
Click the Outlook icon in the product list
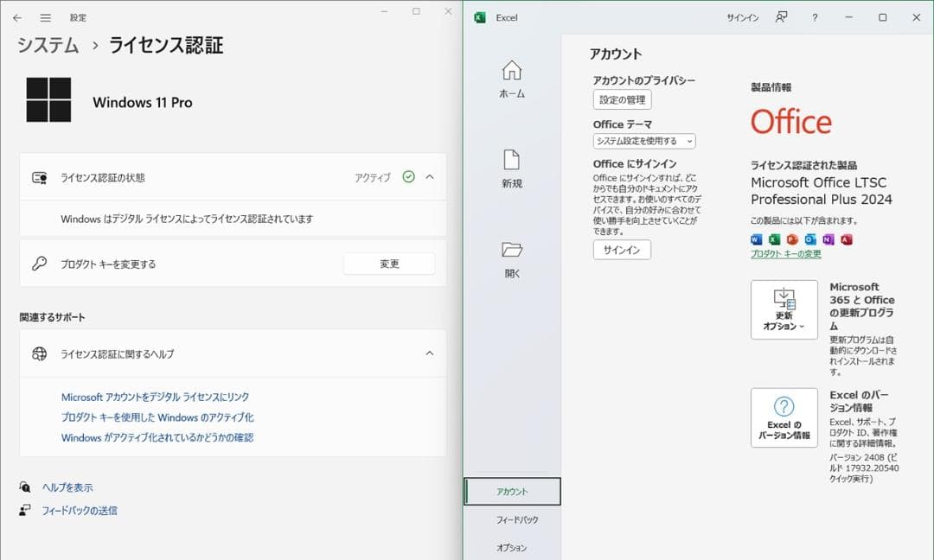[x=809, y=239]
